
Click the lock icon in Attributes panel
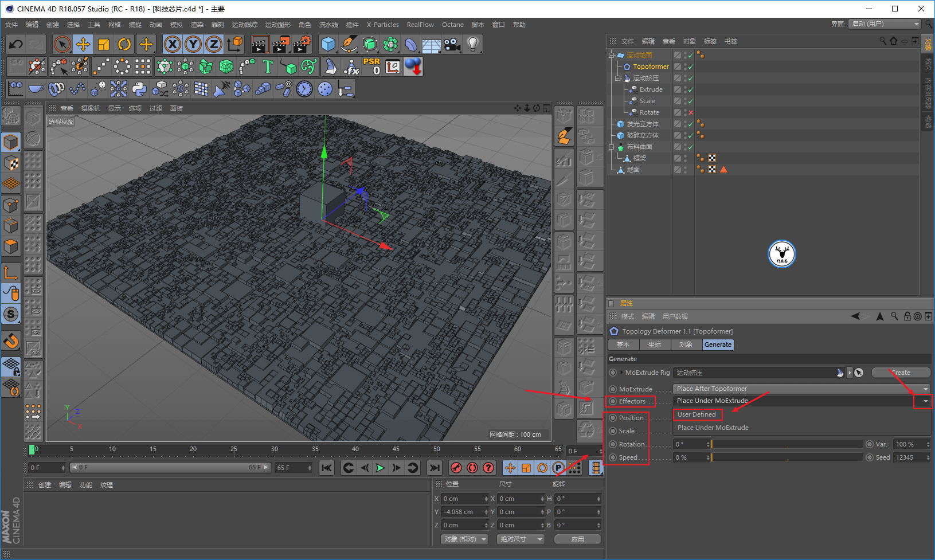[907, 316]
